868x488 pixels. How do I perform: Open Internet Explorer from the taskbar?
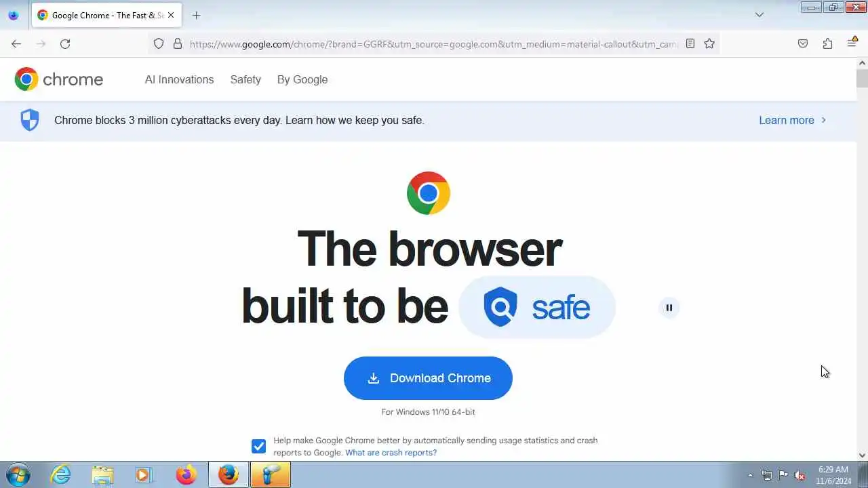click(61, 474)
